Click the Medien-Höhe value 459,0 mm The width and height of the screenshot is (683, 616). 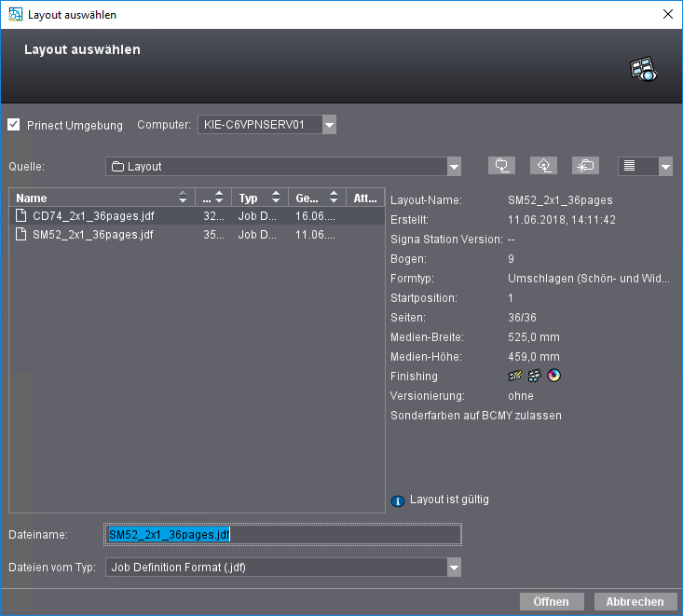pos(534,357)
